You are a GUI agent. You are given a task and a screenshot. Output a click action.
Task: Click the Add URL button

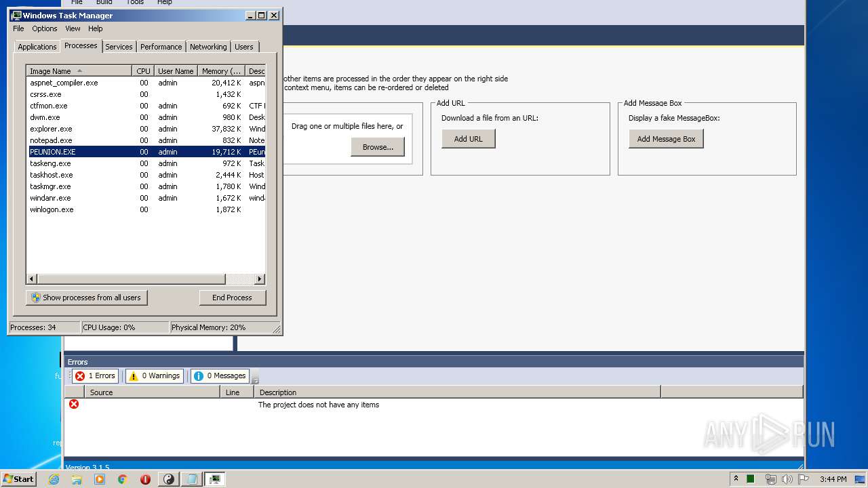468,139
